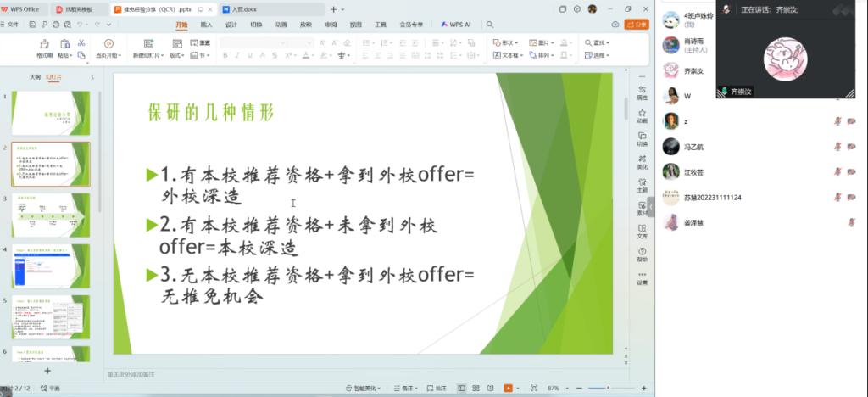Click the 格式刷 format painter icon

tap(44, 43)
